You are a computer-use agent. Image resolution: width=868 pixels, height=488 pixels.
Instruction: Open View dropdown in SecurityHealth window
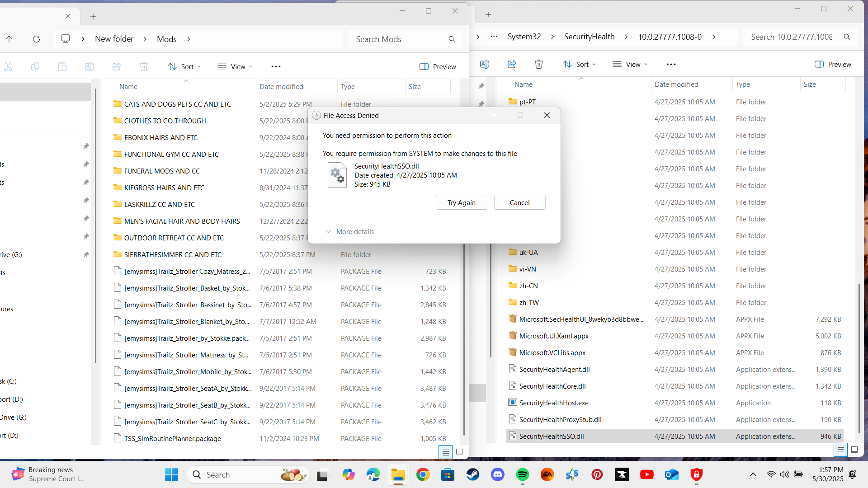click(x=630, y=64)
